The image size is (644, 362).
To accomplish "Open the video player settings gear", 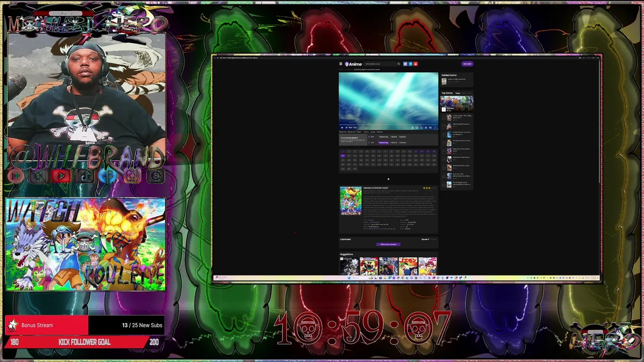I will 426,128.
